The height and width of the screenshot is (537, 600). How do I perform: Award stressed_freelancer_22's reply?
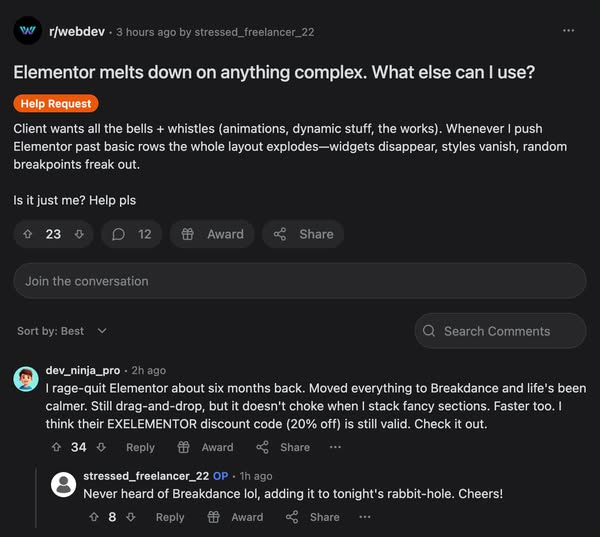pyautogui.click(x=235, y=517)
